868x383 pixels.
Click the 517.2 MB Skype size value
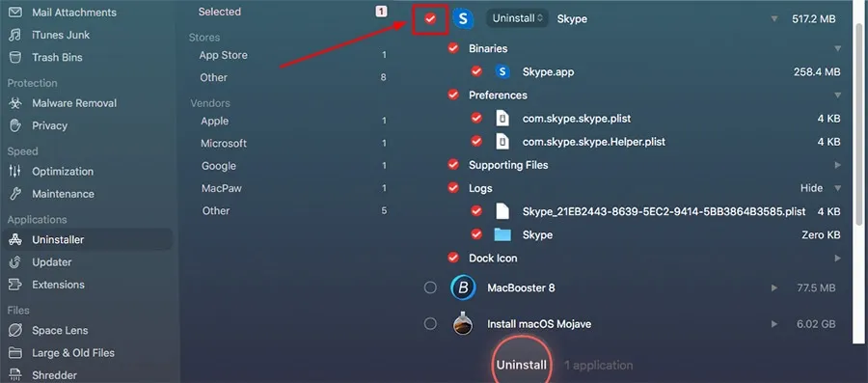click(813, 19)
